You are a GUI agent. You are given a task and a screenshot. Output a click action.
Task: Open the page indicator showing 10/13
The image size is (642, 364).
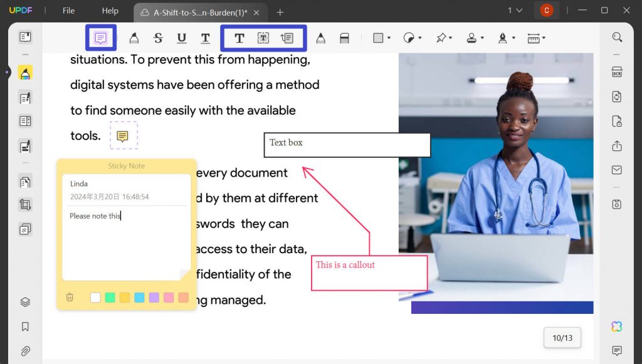point(562,338)
